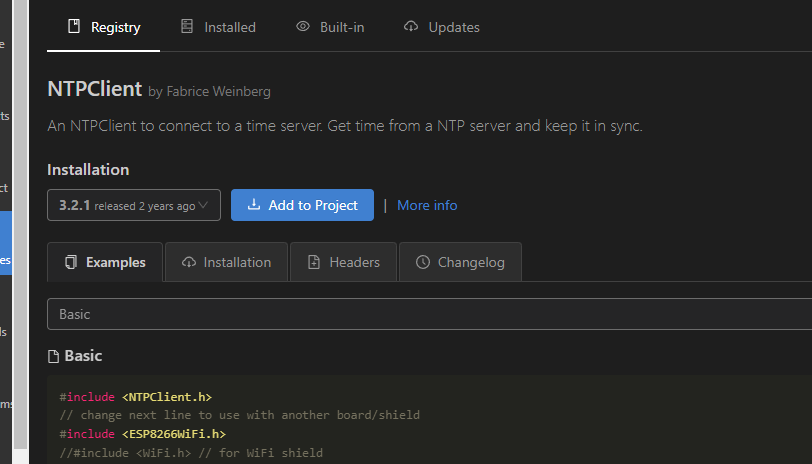Click the highlighted blue sidebar item
Screen dimensions: 812x464
(6, 243)
